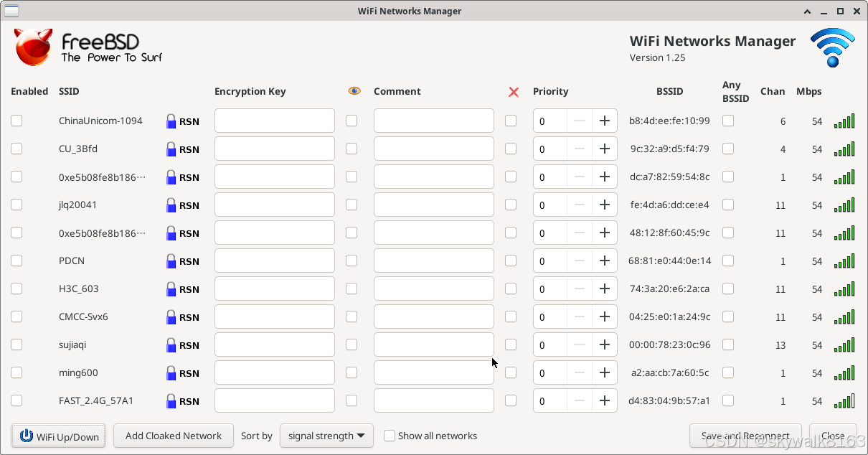Click the RSN lock icon for sujiaqi

click(171, 344)
